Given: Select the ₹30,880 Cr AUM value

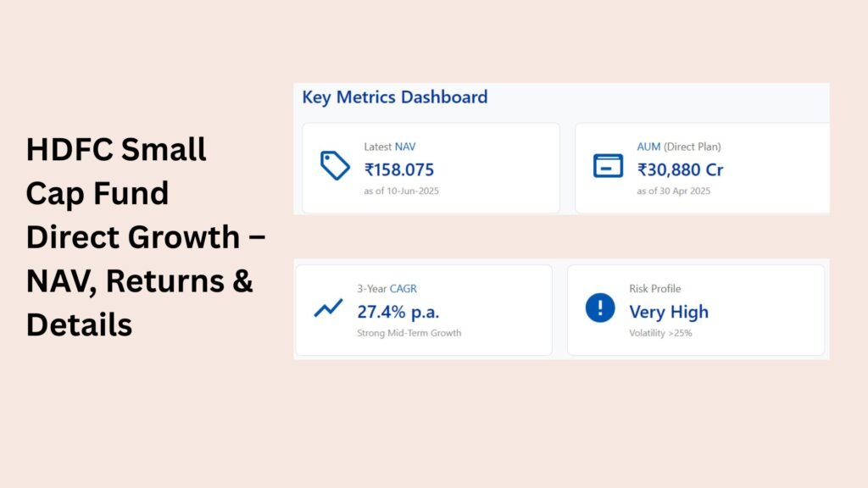Looking at the screenshot, I should [680, 169].
